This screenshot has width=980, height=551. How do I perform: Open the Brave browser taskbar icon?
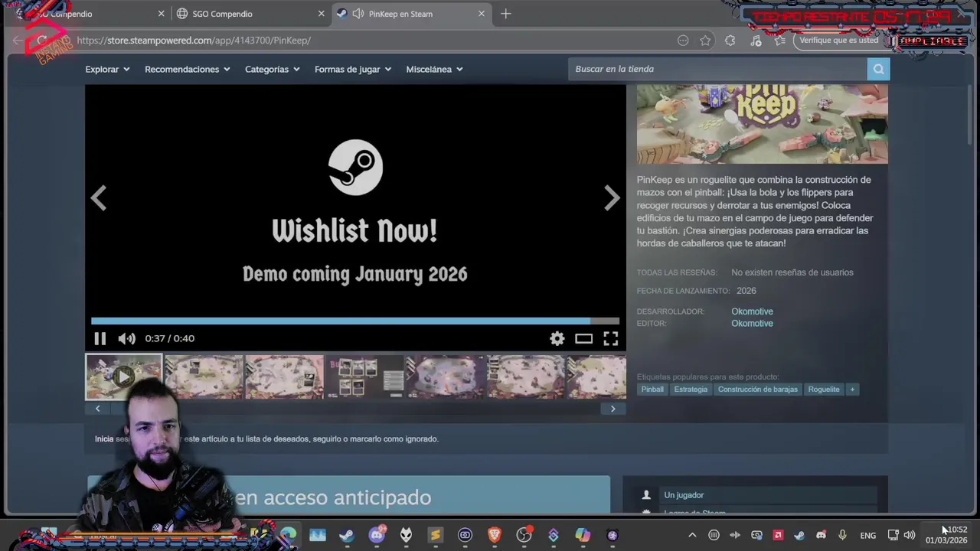(494, 535)
